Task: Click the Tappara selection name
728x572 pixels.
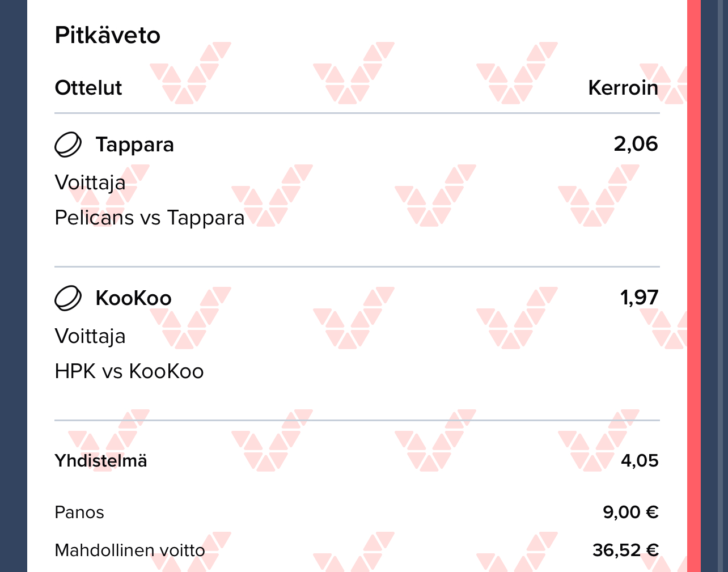Action: coord(135,145)
